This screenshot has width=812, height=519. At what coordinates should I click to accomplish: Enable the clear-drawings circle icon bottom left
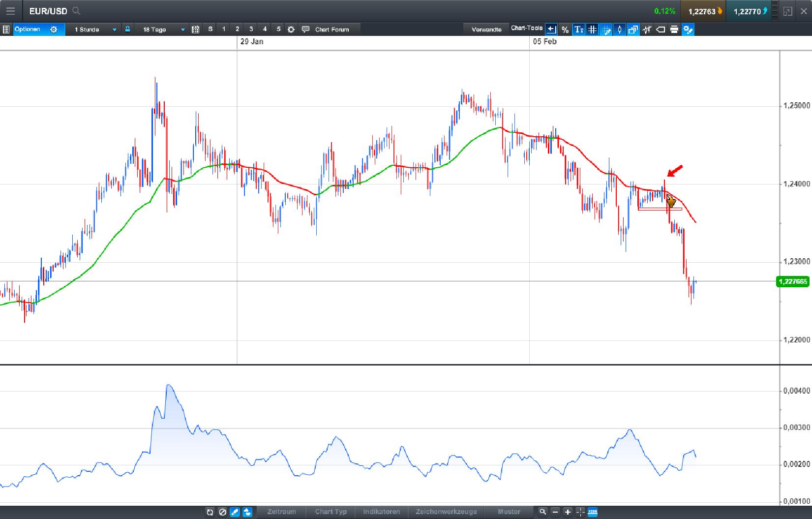(222, 512)
